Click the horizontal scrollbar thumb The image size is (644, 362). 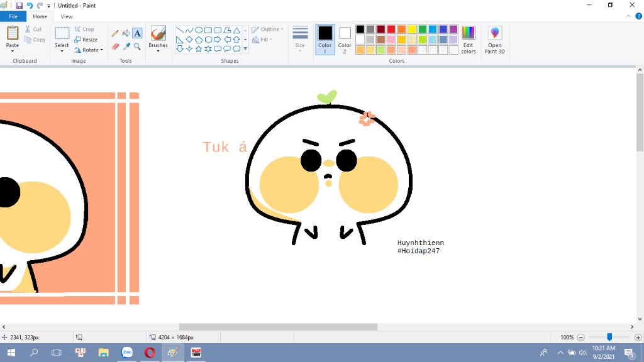278,327
